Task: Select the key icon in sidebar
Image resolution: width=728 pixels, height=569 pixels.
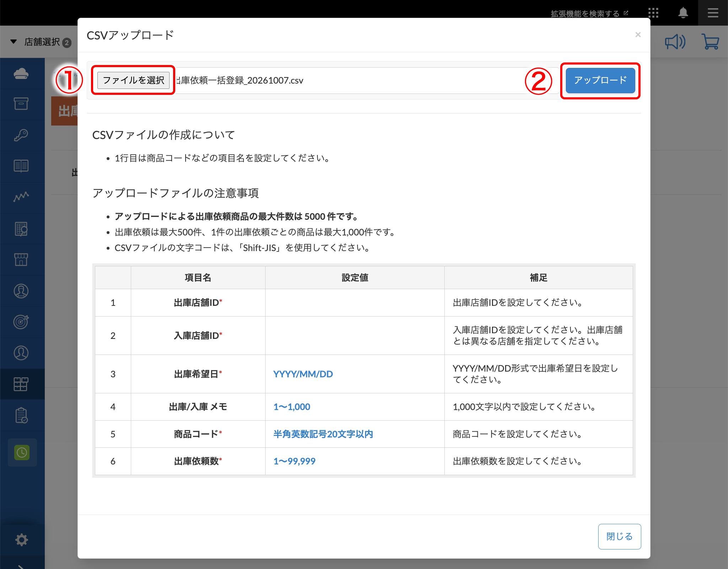Action: tap(21, 135)
